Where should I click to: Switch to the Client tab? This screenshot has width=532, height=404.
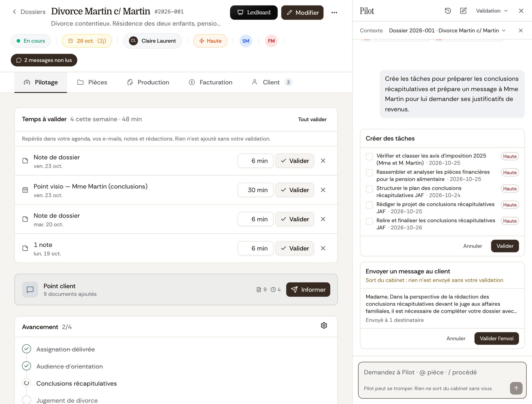pos(272,82)
